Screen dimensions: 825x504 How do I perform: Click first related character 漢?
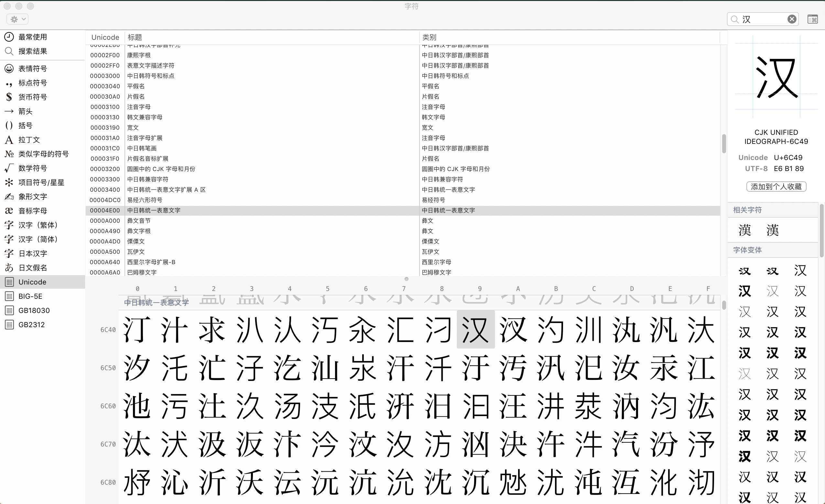tap(745, 230)
